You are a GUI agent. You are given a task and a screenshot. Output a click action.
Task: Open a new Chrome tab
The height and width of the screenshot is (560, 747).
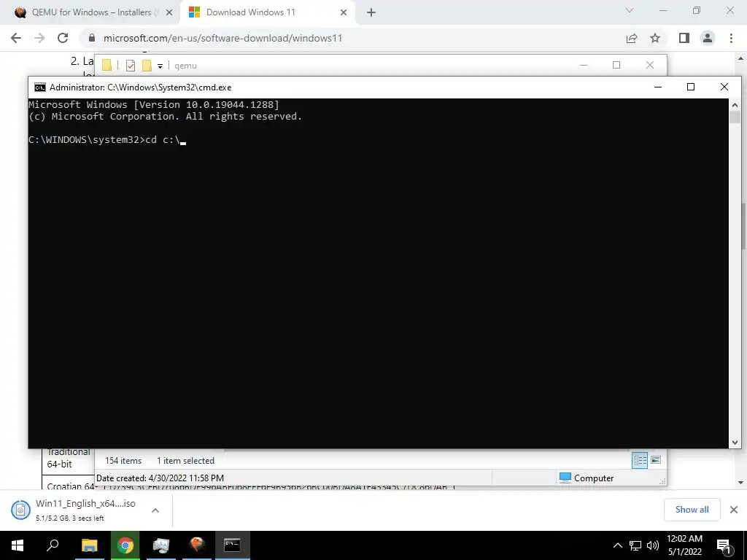coord(371,13)
